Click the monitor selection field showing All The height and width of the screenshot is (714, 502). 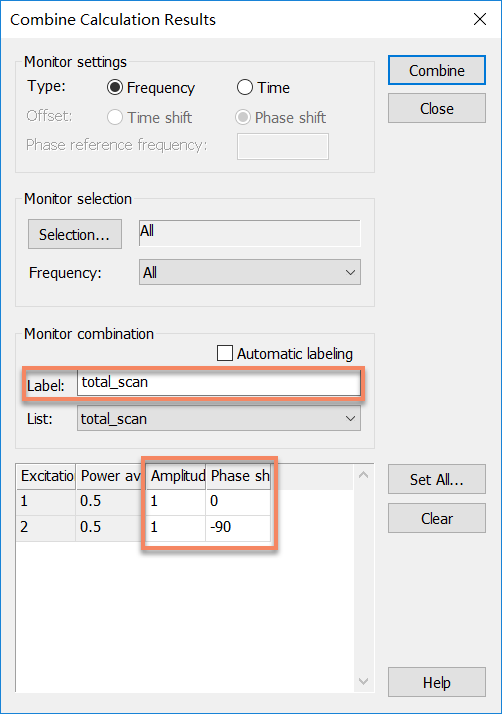(x=250, y=233)
